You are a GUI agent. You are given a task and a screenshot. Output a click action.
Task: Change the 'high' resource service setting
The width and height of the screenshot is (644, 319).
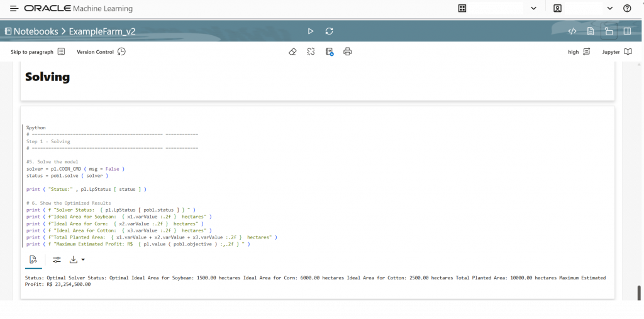pyautogui.click(x=579, y=51)
